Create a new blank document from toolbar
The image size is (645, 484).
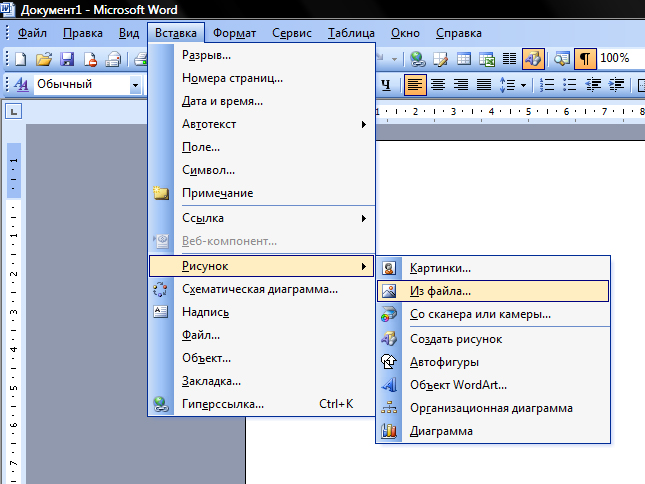tap(21, 59)
